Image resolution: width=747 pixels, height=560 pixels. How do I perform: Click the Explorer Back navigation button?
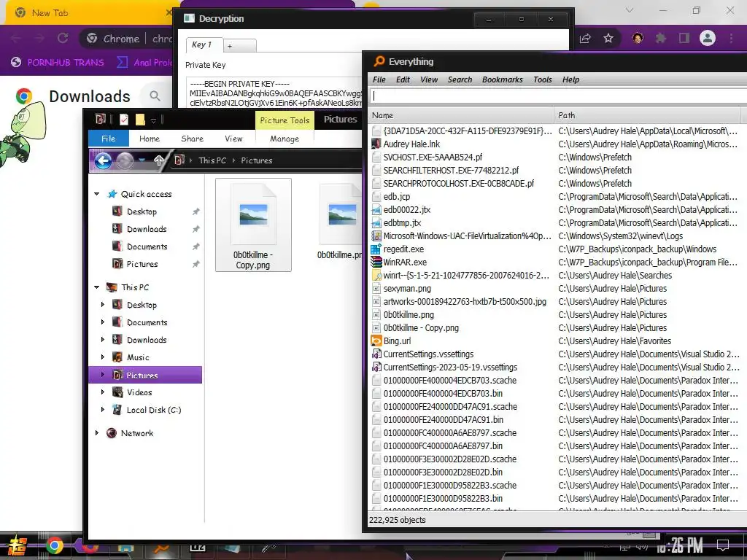coord(104,161)
